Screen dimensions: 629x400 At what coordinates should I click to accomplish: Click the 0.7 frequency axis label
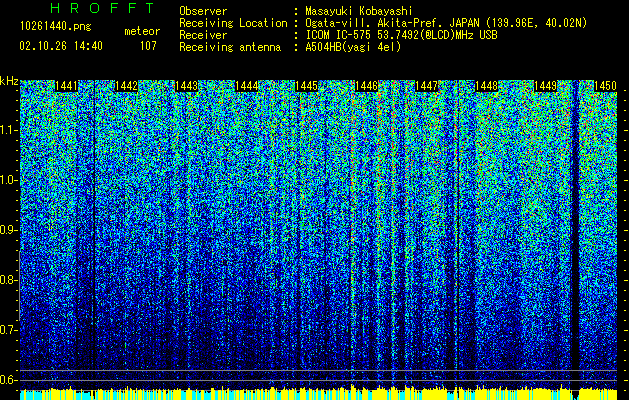point(8,330)
